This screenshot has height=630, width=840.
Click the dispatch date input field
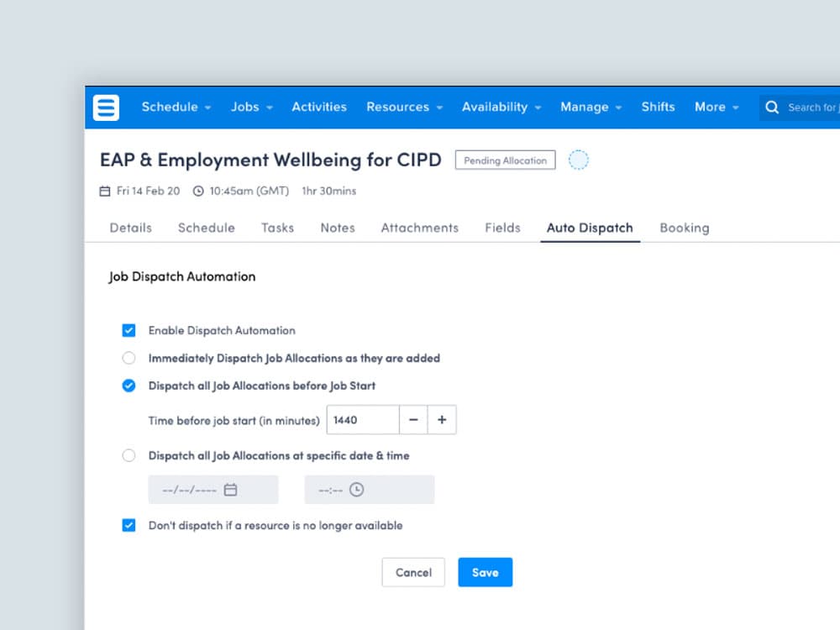coord(213,490)
